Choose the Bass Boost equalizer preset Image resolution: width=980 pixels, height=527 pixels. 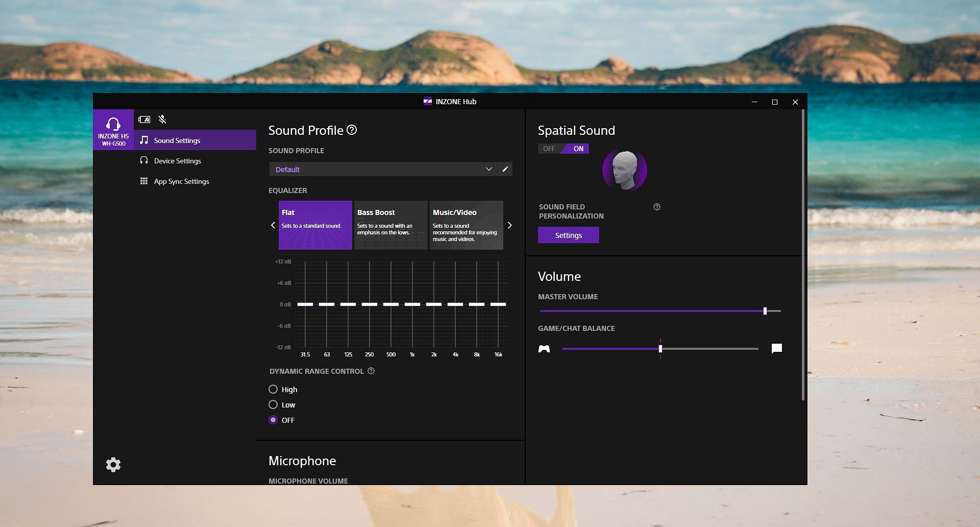[390, 225]
